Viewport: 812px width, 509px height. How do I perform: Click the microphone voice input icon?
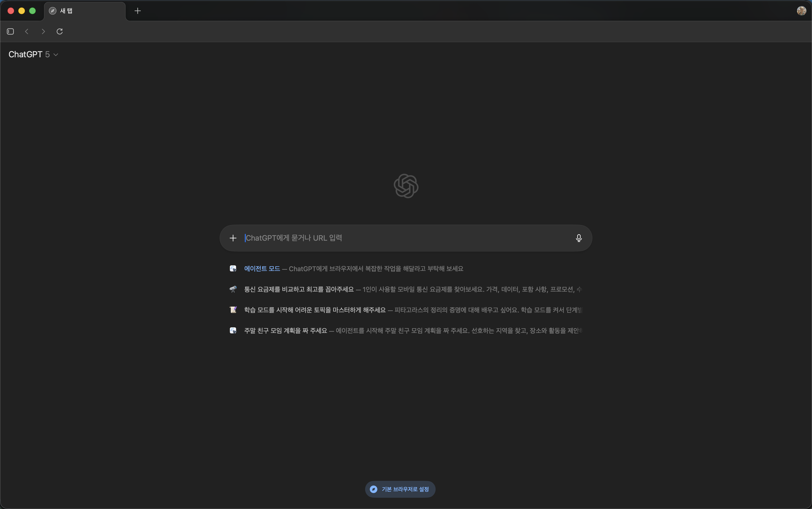[579, 238]
